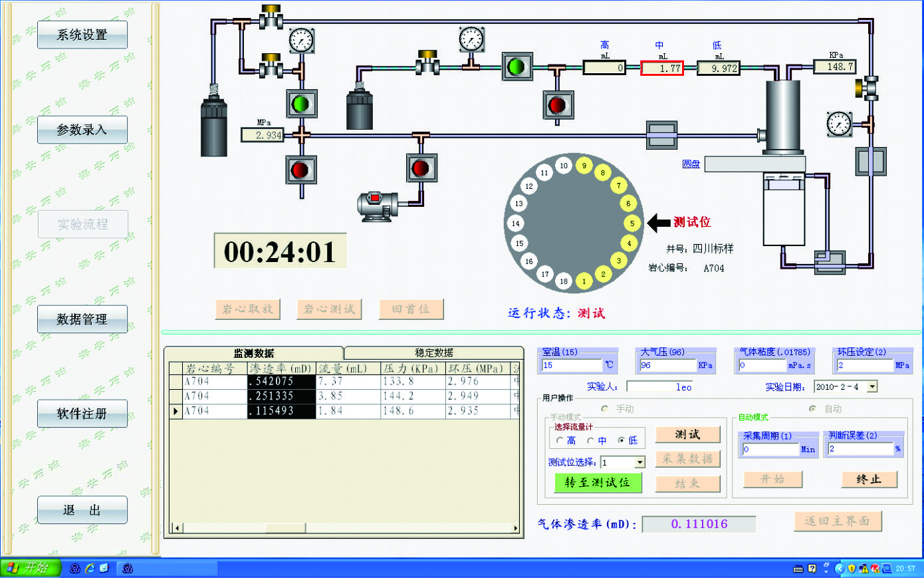Click pressure gauge dial below KPa readout
Screen dimensions: 924x578
pos(839,124)
